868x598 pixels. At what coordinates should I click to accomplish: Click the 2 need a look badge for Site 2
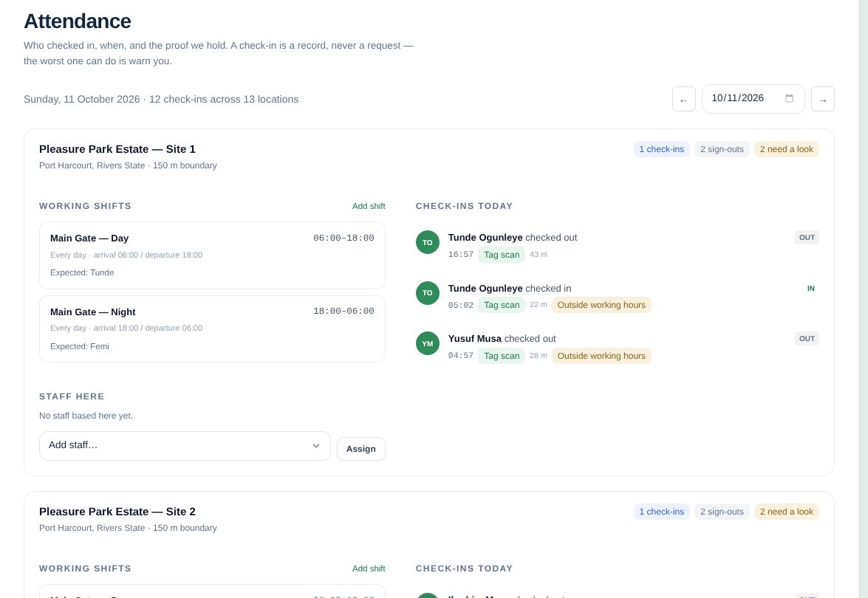tap(787, 512)
